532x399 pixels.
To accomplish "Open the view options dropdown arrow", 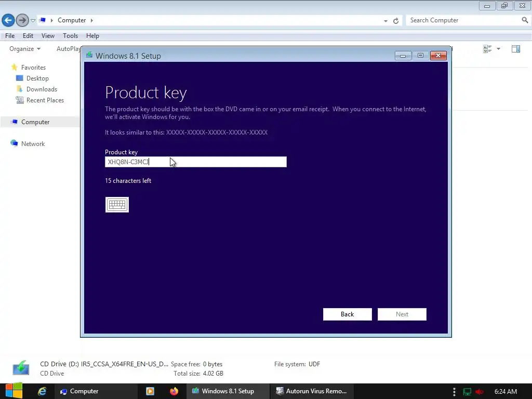I will [498, 49].
